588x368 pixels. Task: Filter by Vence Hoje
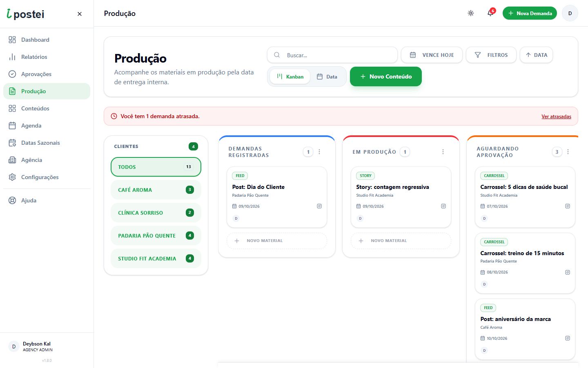432,55
